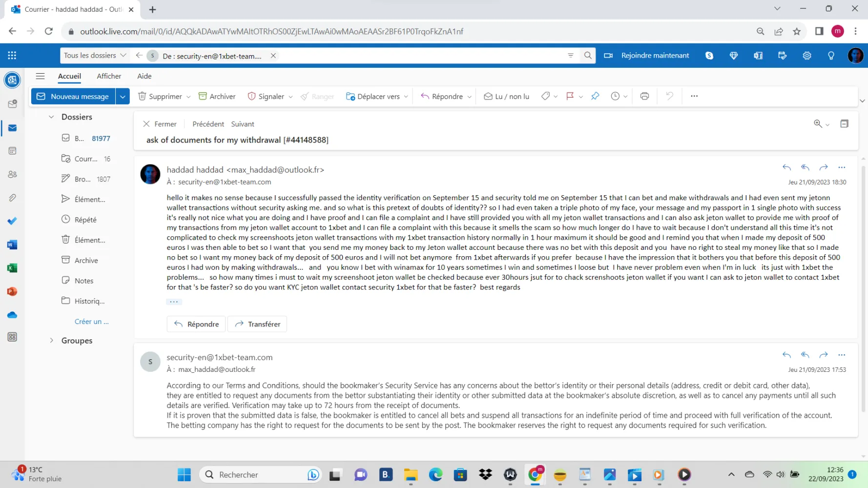Image resolution: width=868 pixels, height=488 pixels.
Task: Switch to Afficher ribbon tab
Action: [109, 76]
